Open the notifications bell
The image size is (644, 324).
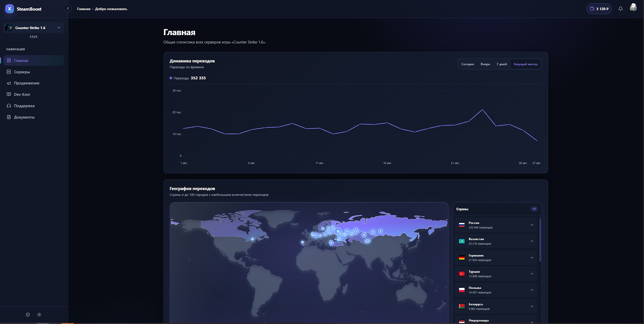[x=620, y=9]
